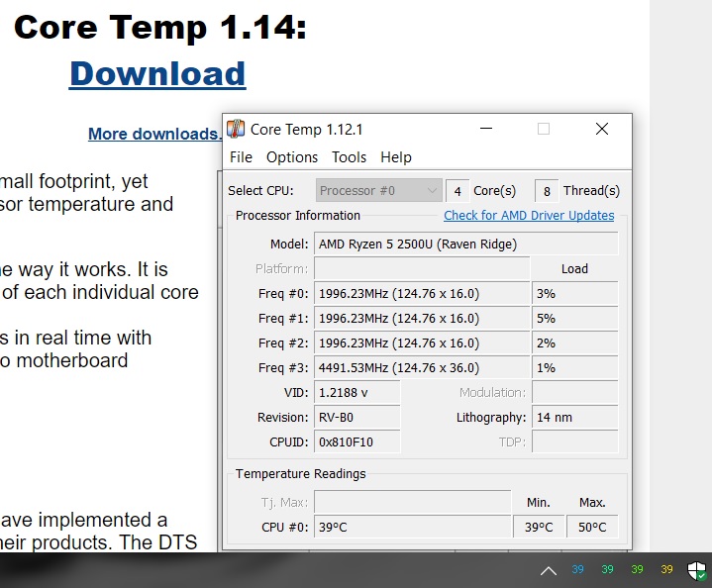Click the 3% load value
This screenshot has height=588, width=712.
[575, 293]
